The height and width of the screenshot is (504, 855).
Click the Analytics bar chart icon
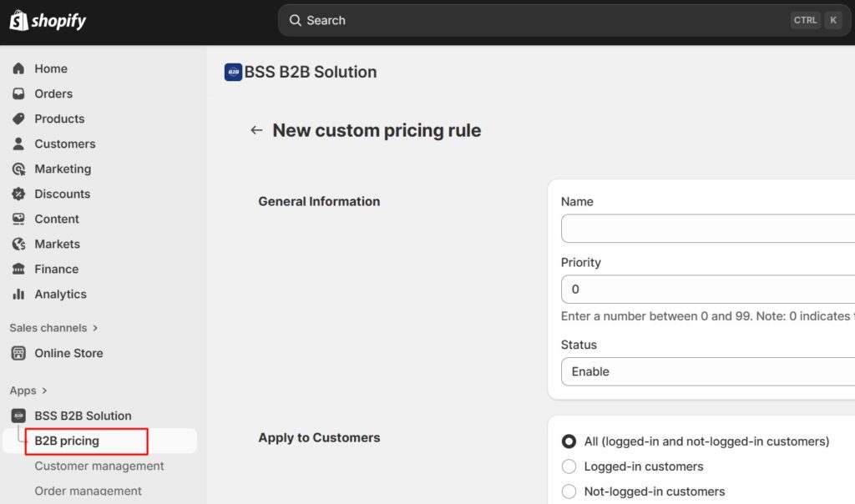coord(18,295)
